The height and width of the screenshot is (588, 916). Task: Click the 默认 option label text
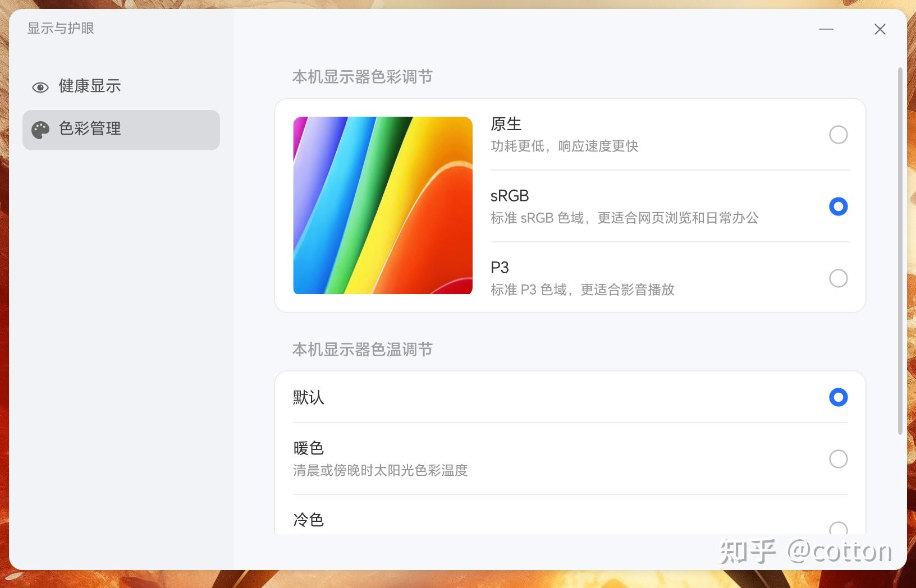coord(308,397)
